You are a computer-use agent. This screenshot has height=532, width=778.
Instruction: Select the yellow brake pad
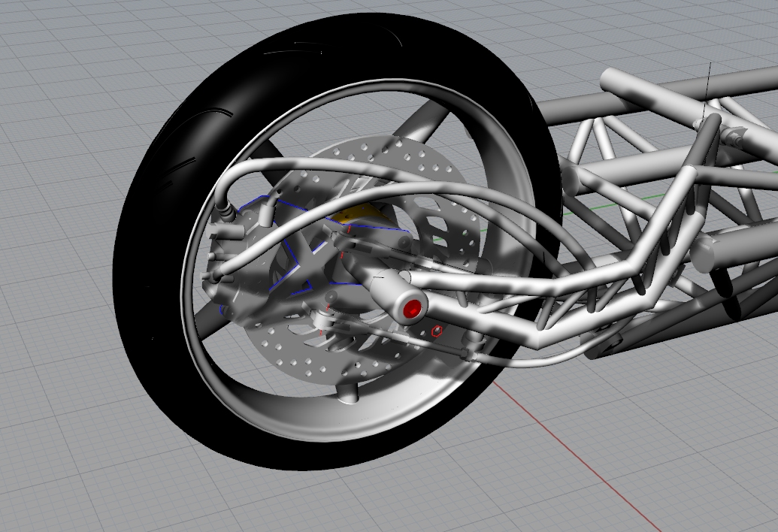pos(361,213)
